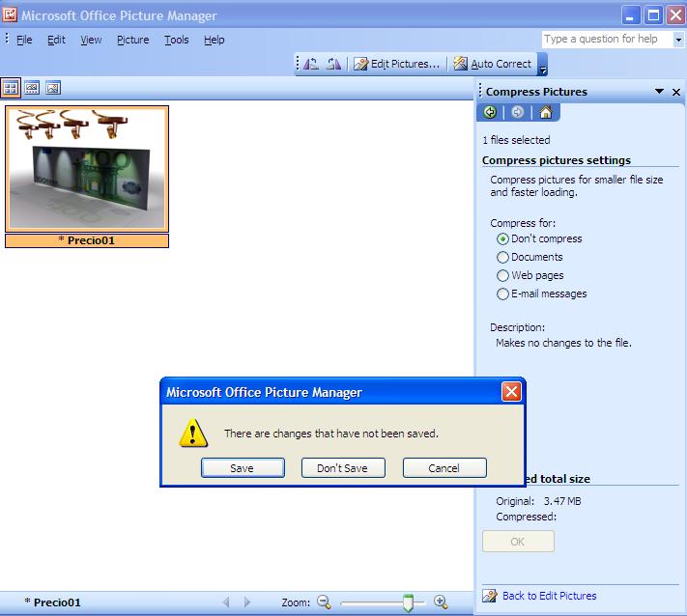Click Precio01 name in status bar

click(52, 602)
